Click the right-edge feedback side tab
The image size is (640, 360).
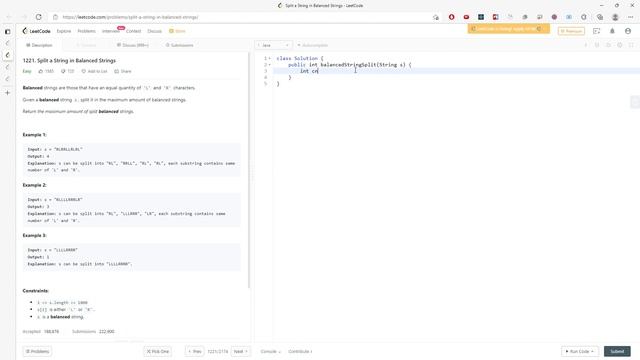[635, 102]
